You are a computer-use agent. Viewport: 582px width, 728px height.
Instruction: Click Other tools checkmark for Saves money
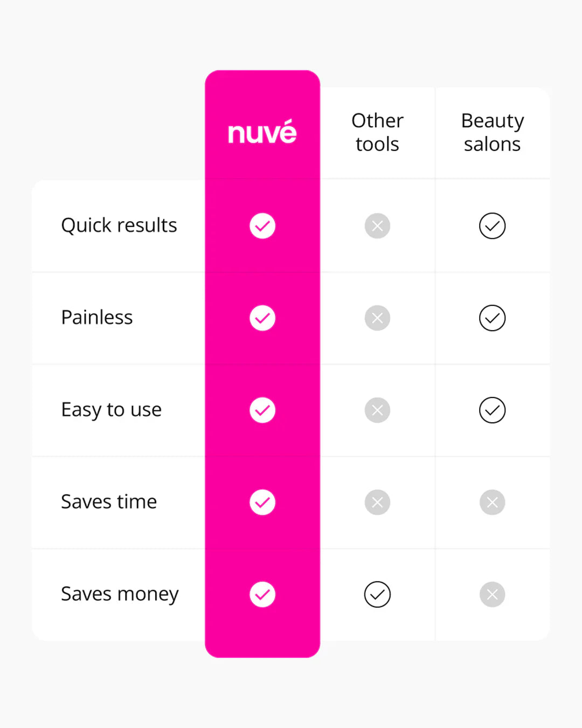[x=377, y=594]
